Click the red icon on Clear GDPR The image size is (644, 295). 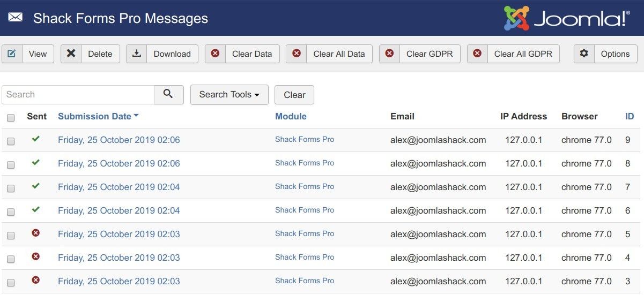389,54
